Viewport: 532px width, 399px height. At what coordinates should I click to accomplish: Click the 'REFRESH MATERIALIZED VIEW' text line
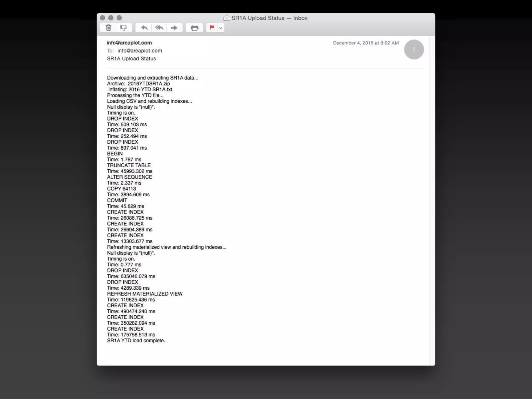coord(145,294)
